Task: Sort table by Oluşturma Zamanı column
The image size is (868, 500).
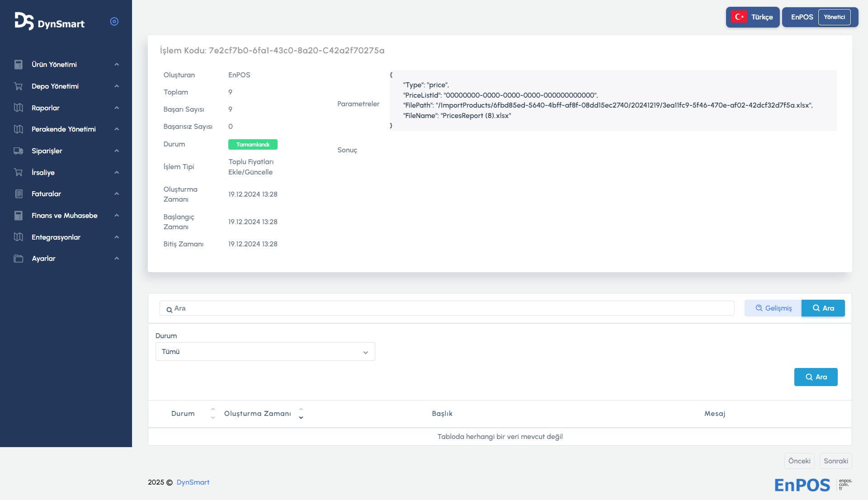Action: (258, 414)
